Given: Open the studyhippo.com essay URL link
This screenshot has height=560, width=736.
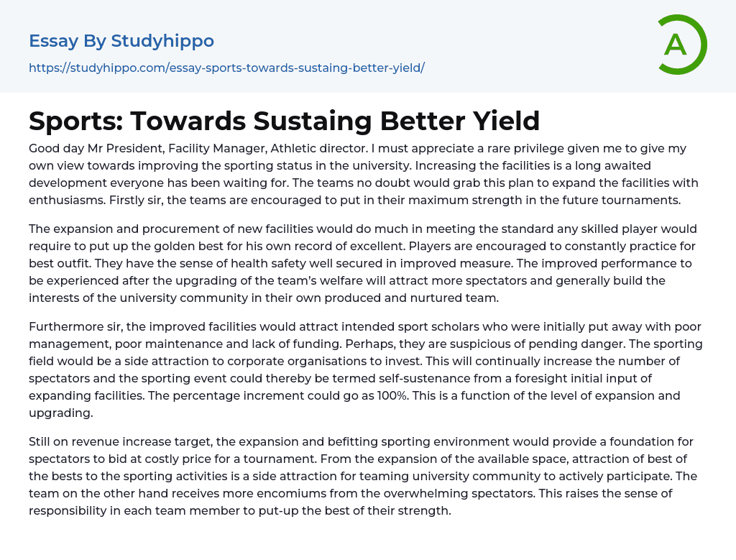Looking at the screenshot, I should tap(226, 68).
